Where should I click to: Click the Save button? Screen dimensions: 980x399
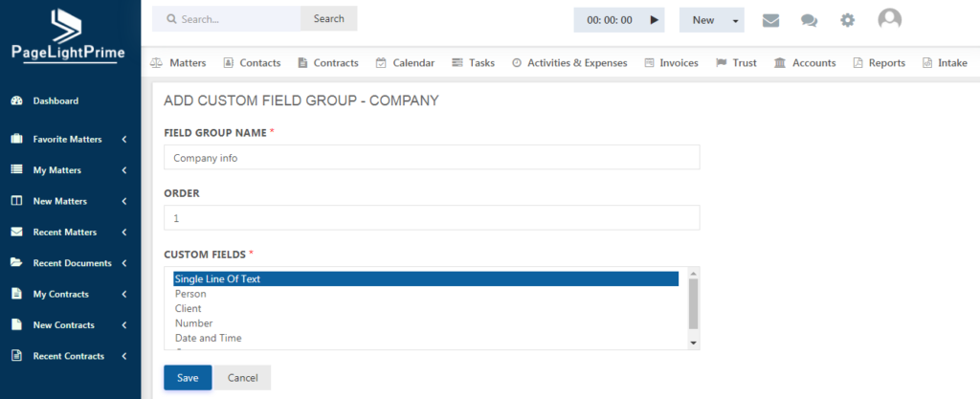click(188, 378)
